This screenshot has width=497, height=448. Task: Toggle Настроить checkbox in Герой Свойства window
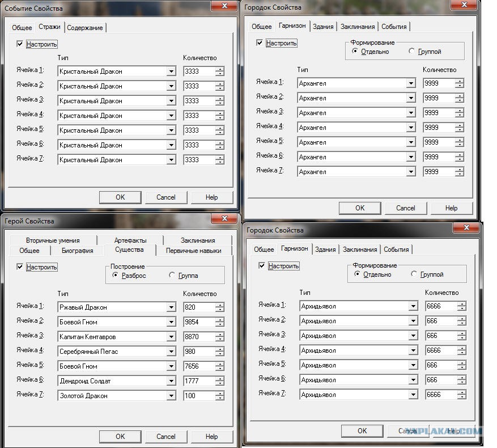[x=20, y=267]
